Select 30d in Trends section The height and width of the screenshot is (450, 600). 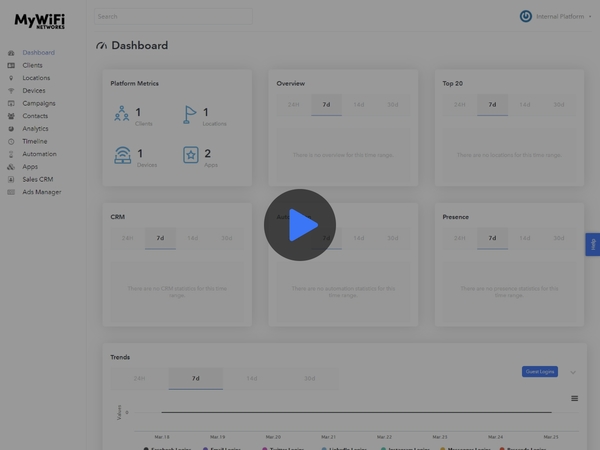click(309, 378)
